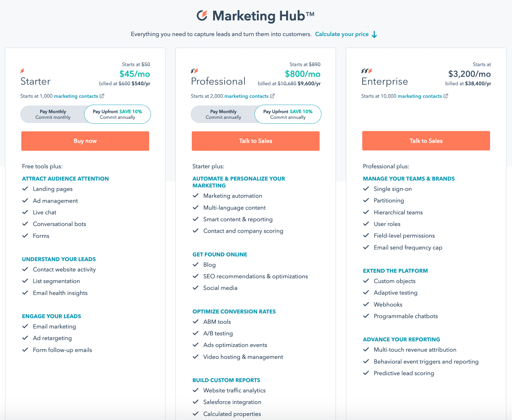512x420 pixels.
Task: Click Adaptive testing feature text
Action: click(x=395, y=293)
